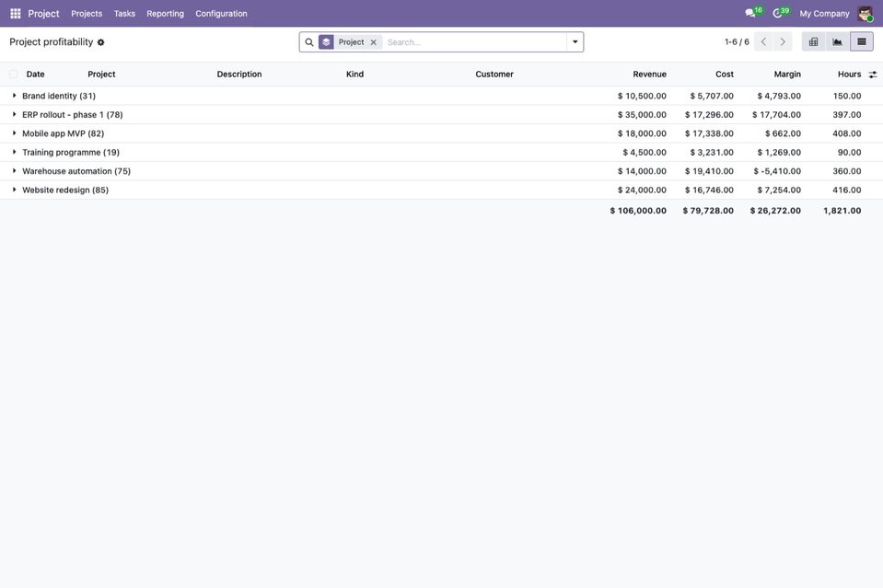Open the My Company switcher
The height and width of the screenshot is (588, 883).
coord(824,14)
